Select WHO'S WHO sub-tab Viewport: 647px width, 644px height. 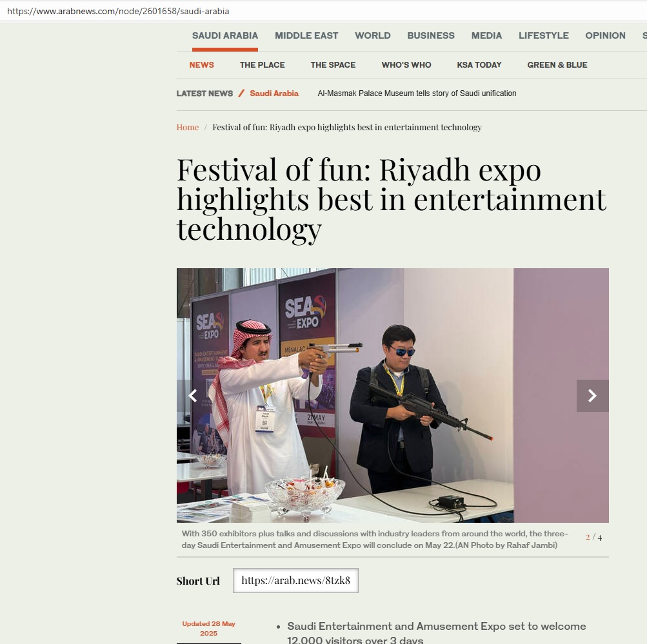(406, 64)
